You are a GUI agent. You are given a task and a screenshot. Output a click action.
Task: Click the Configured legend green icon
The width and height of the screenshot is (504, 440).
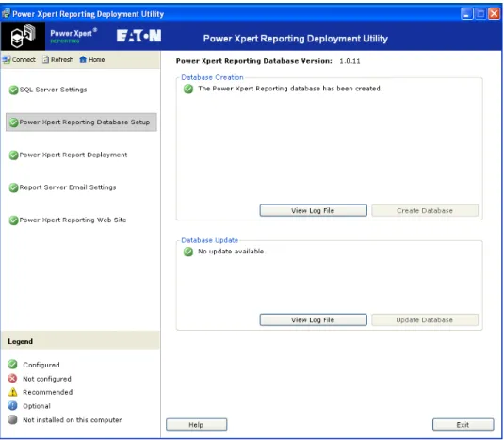12,364
